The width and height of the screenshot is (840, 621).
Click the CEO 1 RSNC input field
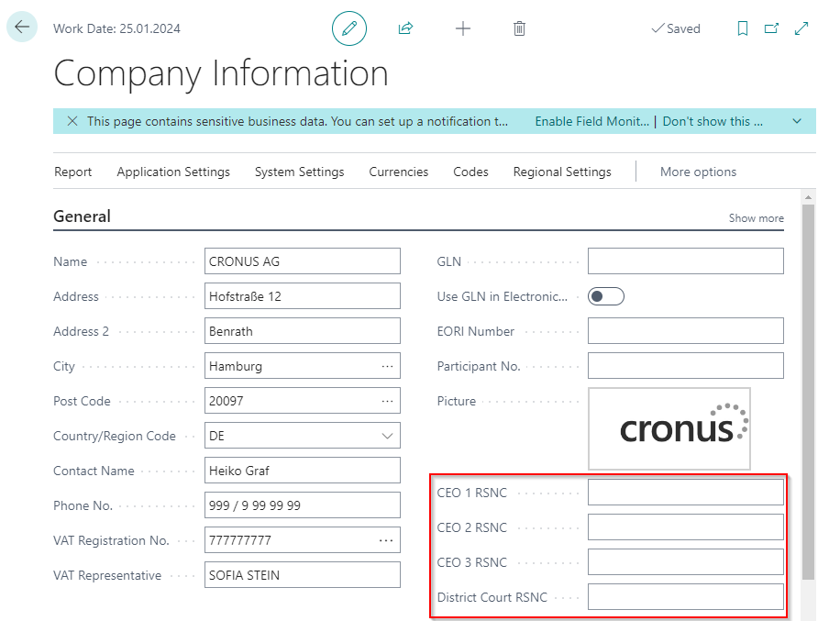686,493
